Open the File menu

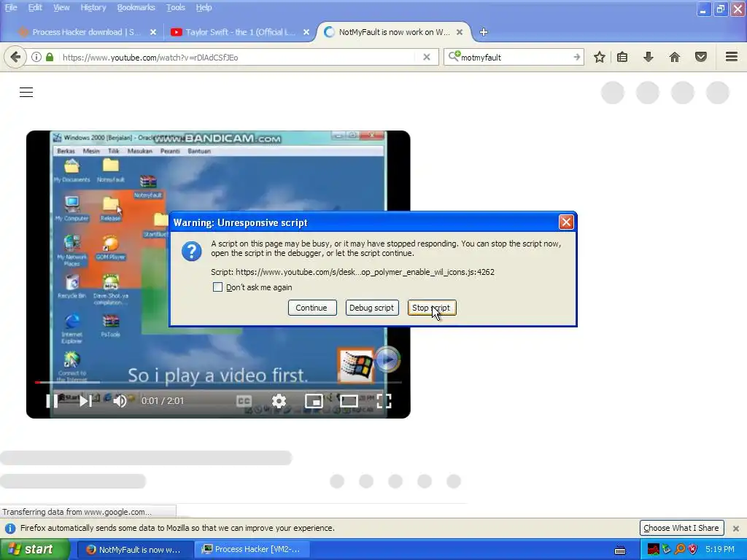point(11,7)
